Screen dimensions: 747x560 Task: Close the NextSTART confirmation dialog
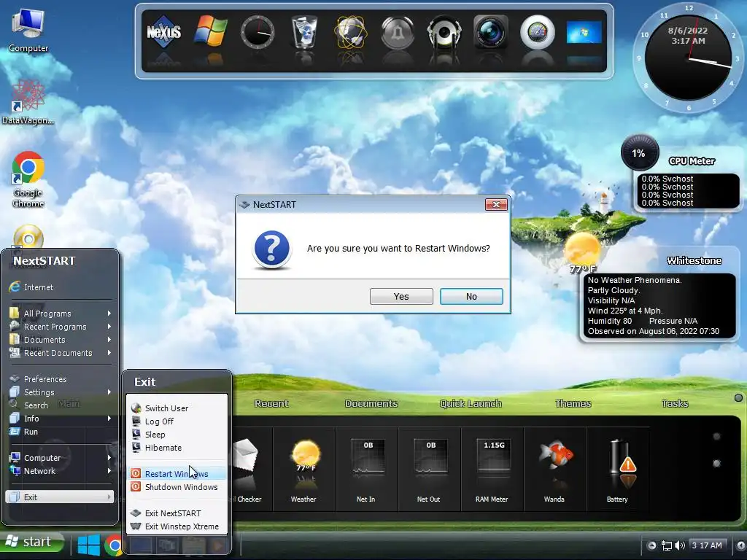pyautogui.click(x=496, y=204)
